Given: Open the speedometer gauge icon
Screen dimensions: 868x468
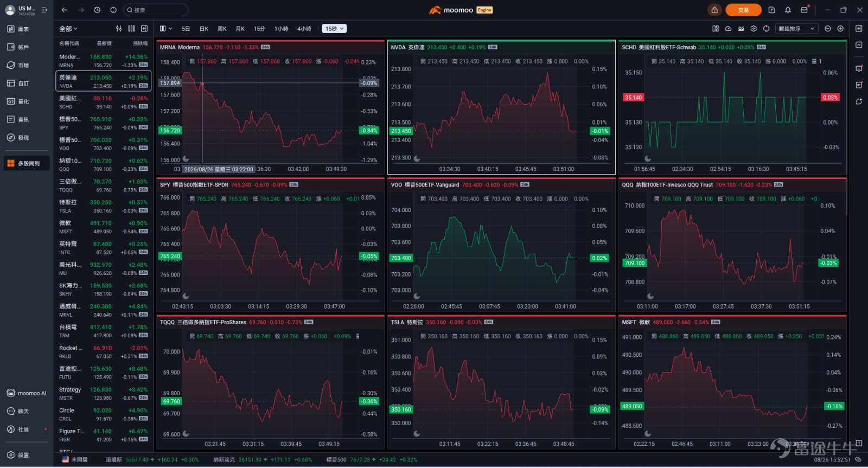Looking at the screenshot, I should point(728,29).
